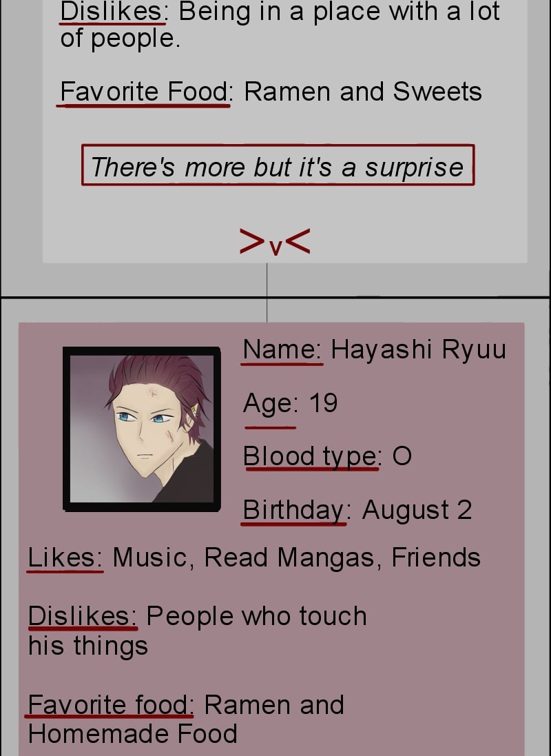
Task: Click the 'Favorite food' label in pink card
Action: click(x=110, y=705)
